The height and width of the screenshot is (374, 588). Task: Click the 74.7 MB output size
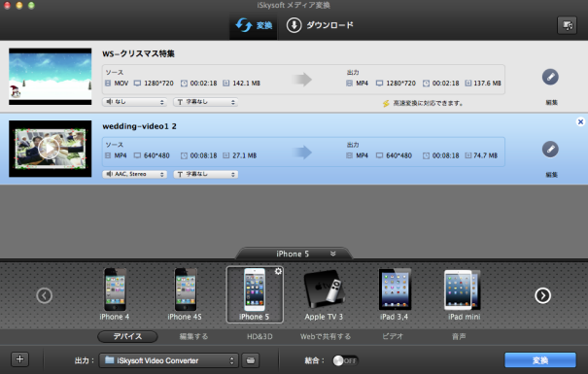[x=486, y=155]
